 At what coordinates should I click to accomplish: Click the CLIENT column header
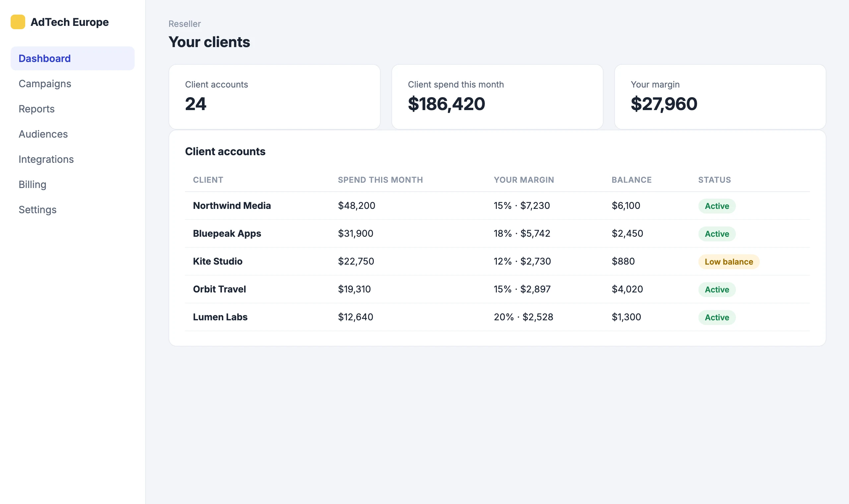click(208, 180)
